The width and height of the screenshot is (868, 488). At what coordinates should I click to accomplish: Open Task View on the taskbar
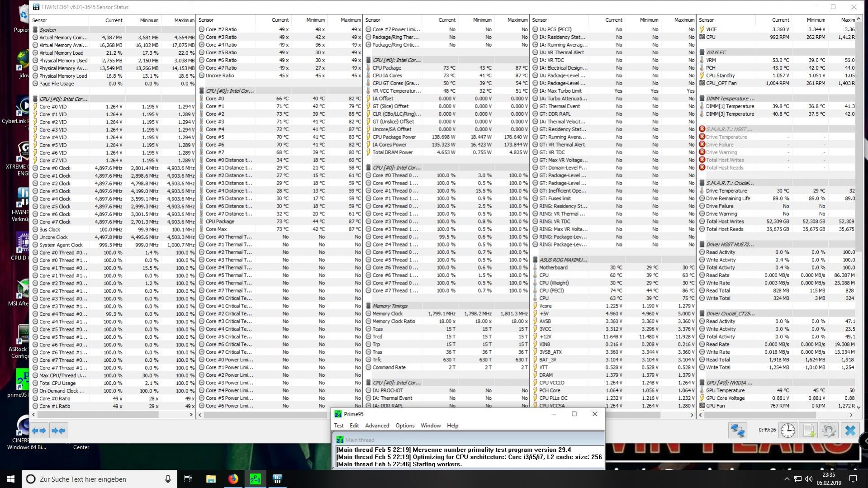(x=188, y=479)
